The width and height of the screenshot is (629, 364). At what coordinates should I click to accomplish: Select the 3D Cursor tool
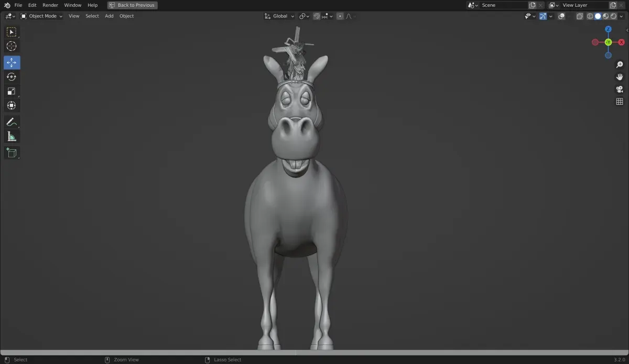click(12, 46)
